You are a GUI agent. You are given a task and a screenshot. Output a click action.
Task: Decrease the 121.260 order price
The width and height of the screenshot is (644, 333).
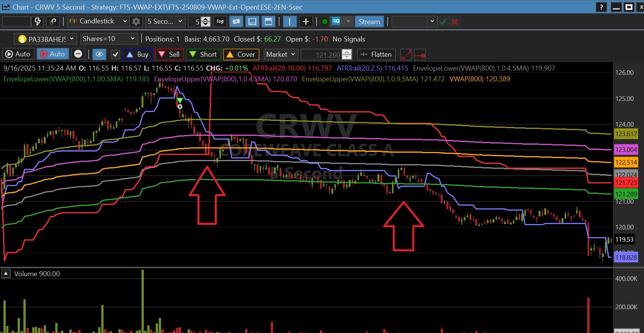347,57
